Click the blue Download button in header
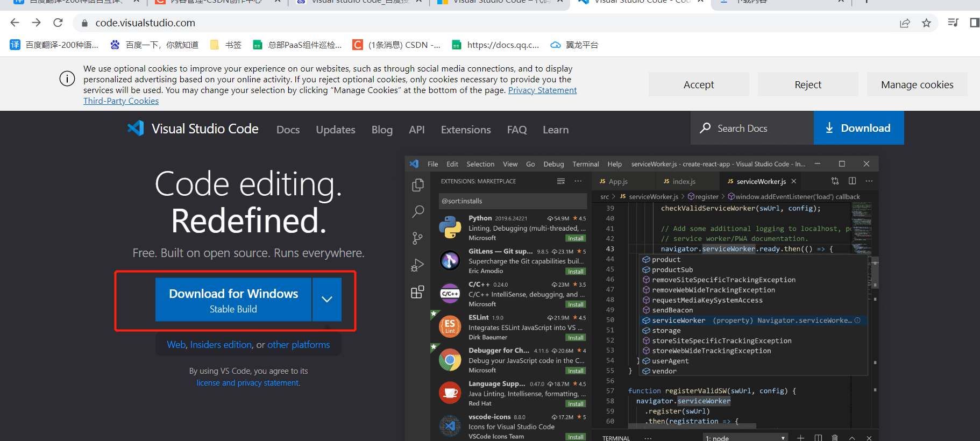 [x=859, y=128]
